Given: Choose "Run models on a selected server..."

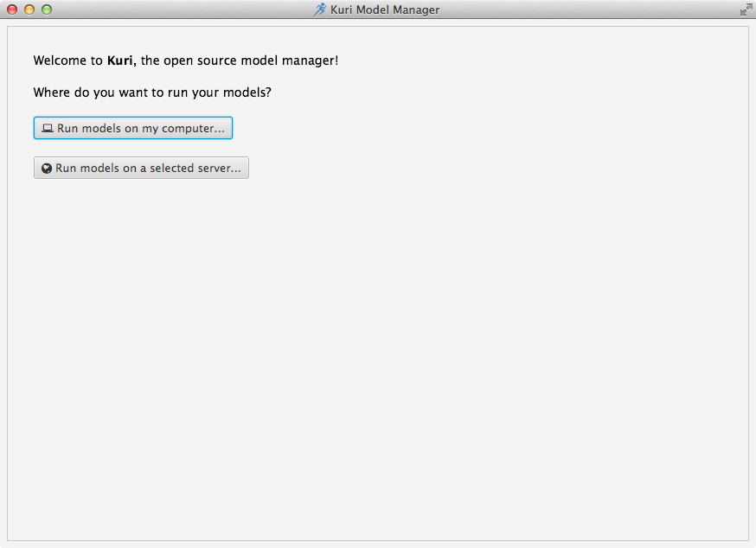Looking at the screenshot, I should [x=141, y=168].
